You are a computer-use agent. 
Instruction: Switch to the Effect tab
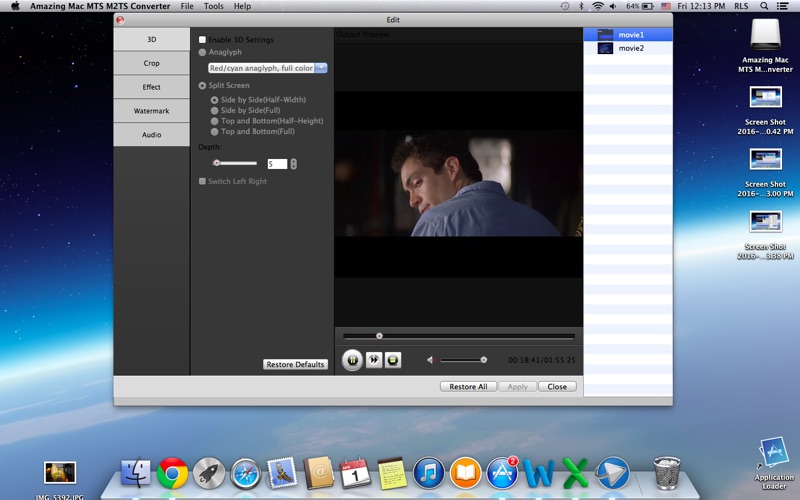[x=152, y=87]
